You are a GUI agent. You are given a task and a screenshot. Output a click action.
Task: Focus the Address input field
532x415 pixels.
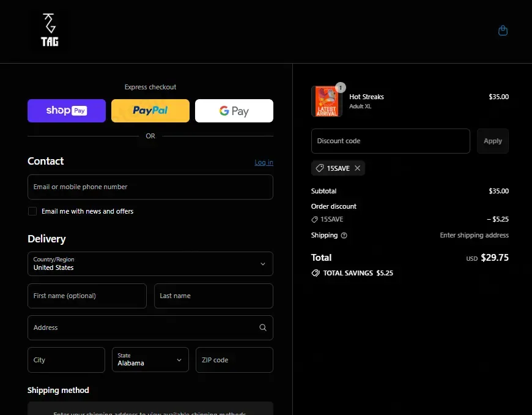tap(150, 327)
